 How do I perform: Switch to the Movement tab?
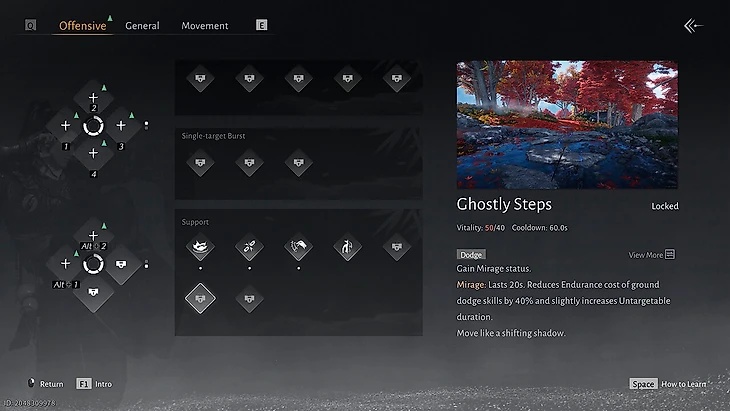205,26
